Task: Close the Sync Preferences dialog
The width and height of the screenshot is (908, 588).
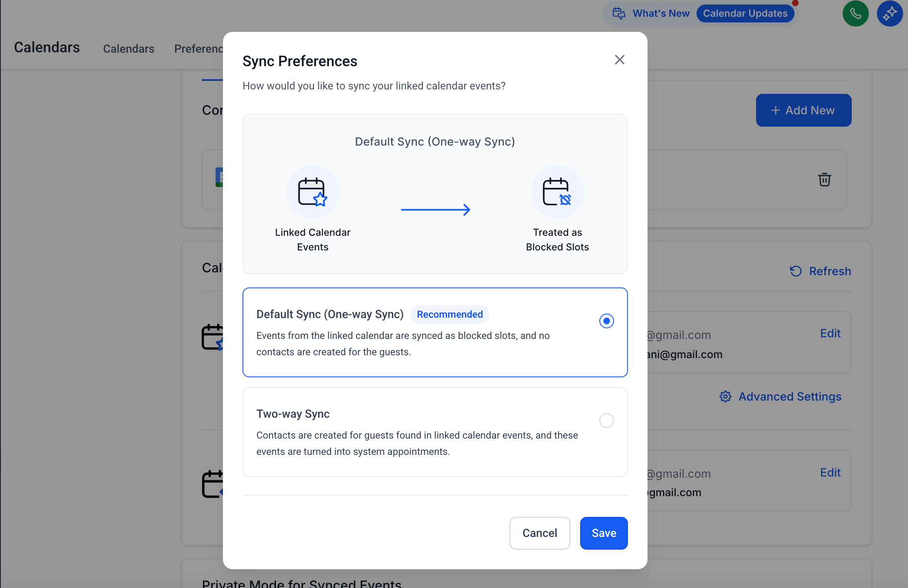Action: click(x=619, y=60)
